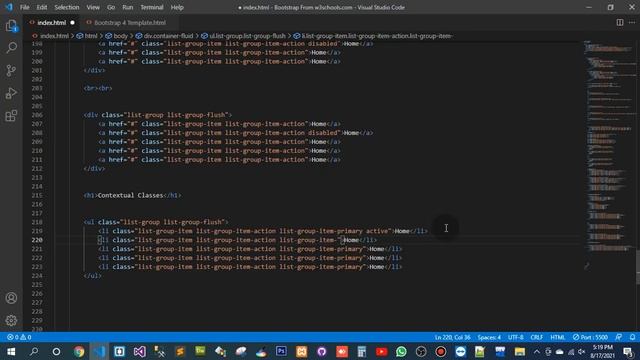Open the editor More Actions ellipsis

click(x=632, y=22)
